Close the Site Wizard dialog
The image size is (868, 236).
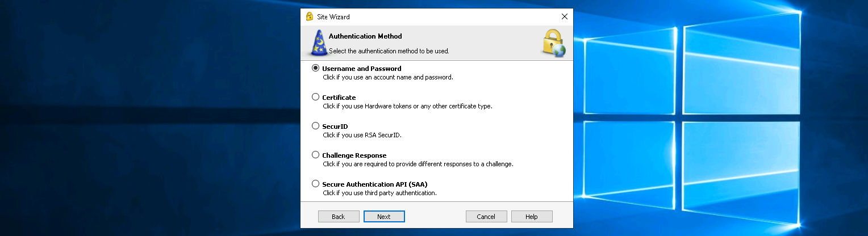(x=564, y=16)
